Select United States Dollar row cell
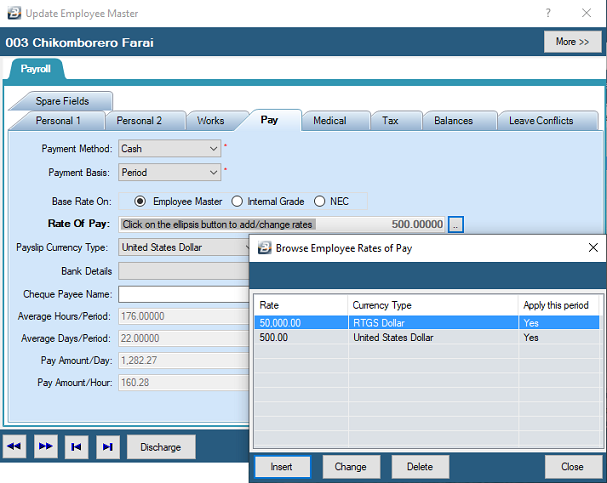This screenshot has height=483, width=607. (433, 337)
